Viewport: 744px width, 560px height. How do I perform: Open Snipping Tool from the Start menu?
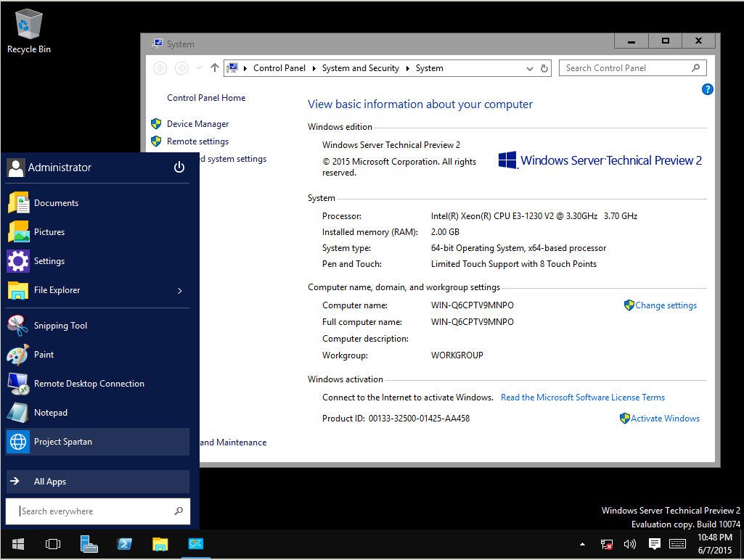pos(60,325)
